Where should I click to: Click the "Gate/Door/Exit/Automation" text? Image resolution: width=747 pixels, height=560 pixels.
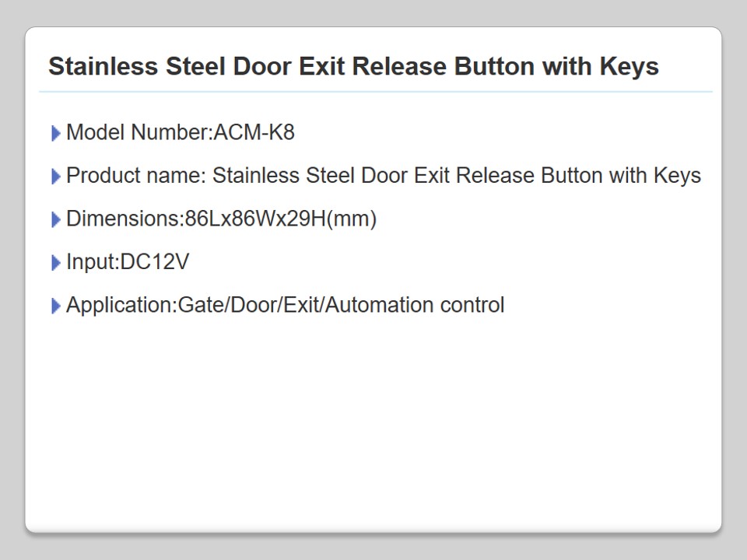[x=306, y=305]
